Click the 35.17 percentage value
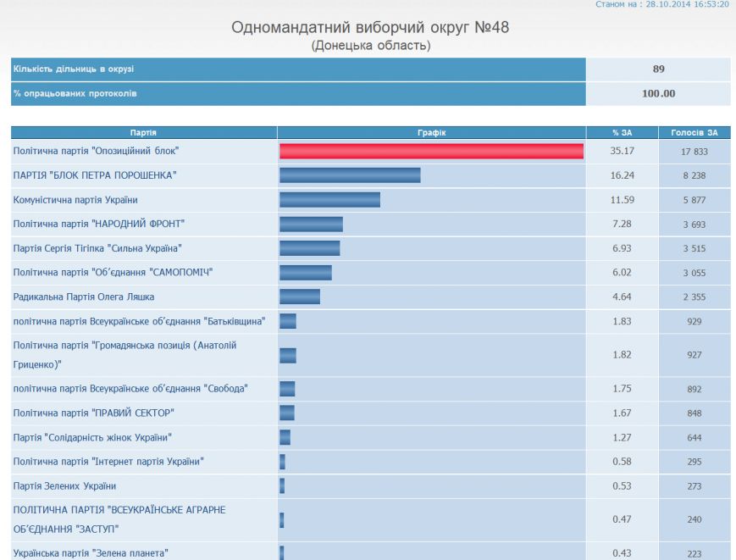736x560 pixels. (622, 151)
